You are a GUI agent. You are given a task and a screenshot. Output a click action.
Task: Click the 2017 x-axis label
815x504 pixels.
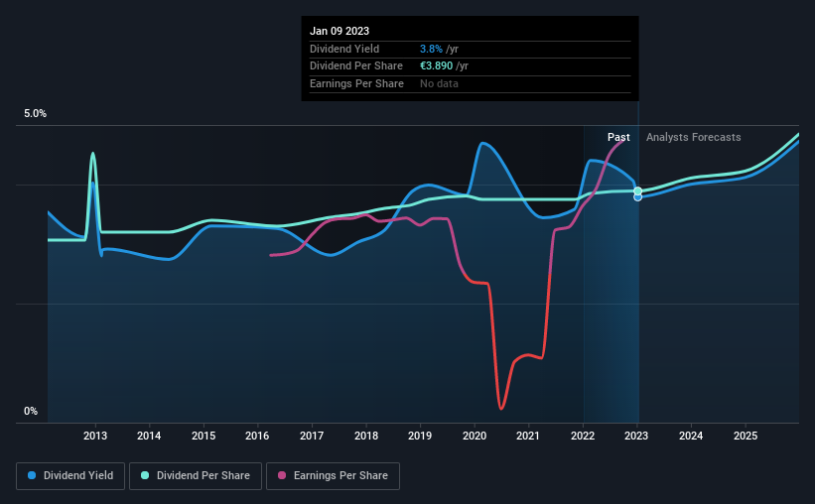[x=312, y=436]
